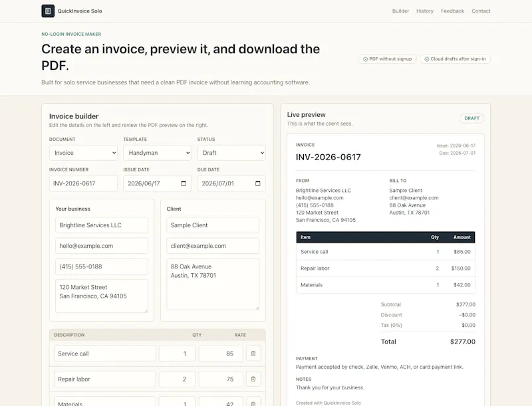Viewport: 532px width, 406px height.
Task: Go to the Builder nav link
Action: (400, 11)
